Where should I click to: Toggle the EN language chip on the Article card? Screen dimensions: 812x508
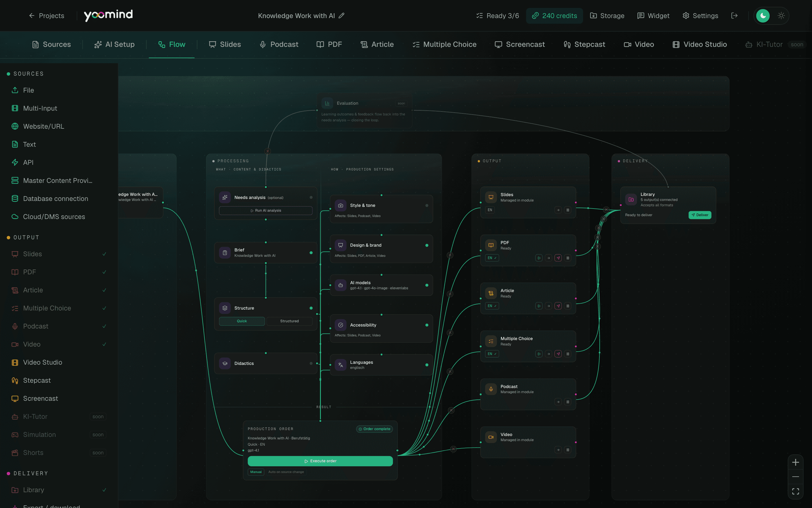click(492, 306)
